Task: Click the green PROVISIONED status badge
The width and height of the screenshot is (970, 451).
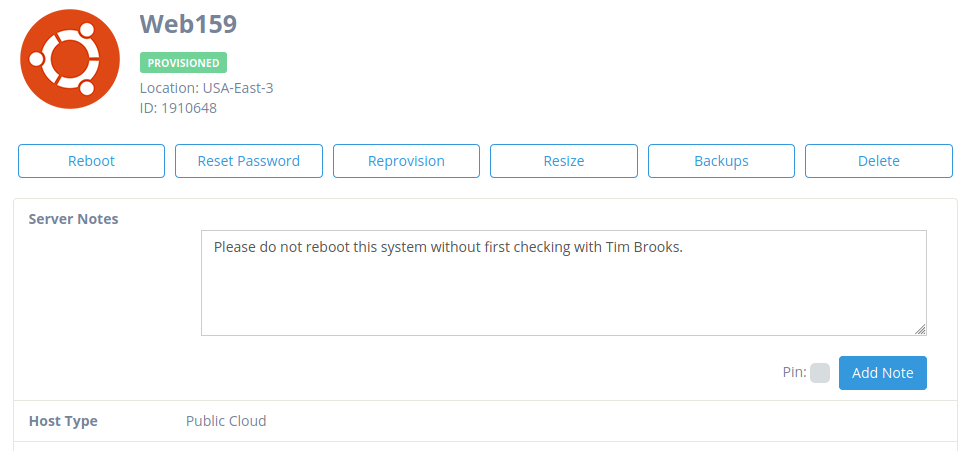Action: point(184,62)
